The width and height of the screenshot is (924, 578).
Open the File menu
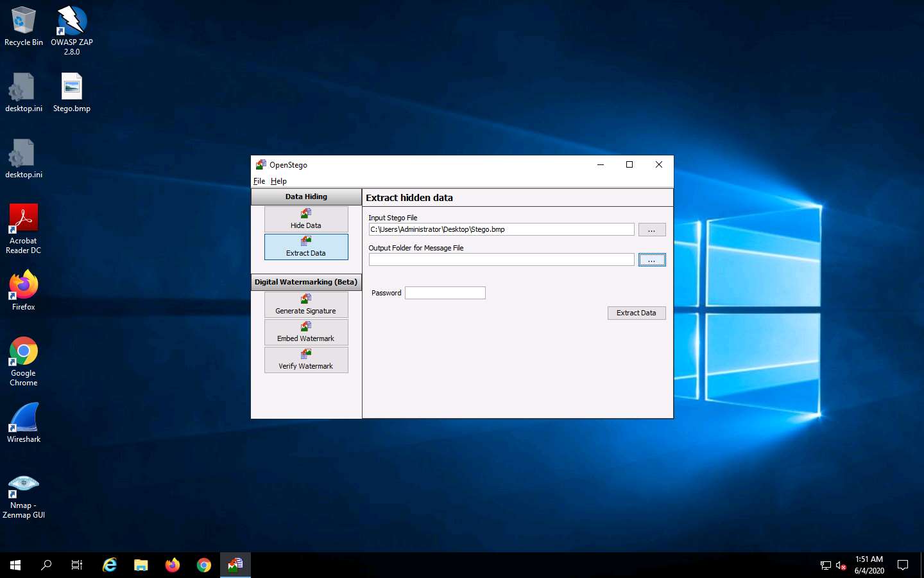tap(259, 181)
